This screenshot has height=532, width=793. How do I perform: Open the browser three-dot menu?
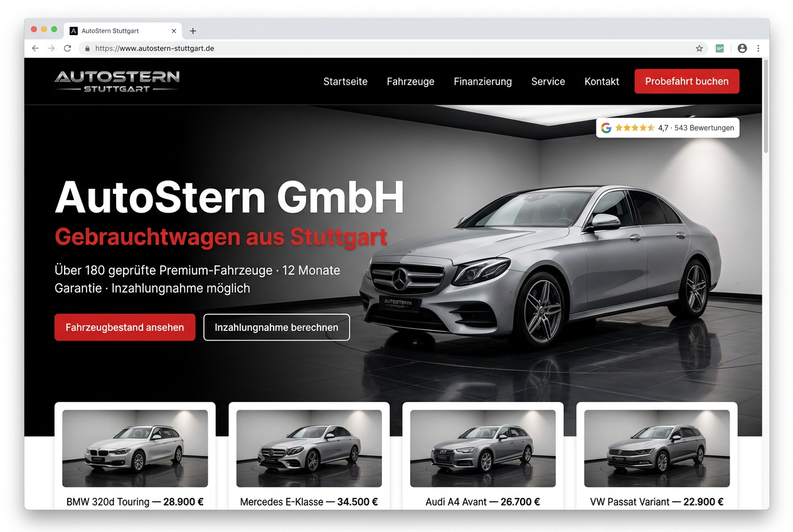[x=758, y=48]
